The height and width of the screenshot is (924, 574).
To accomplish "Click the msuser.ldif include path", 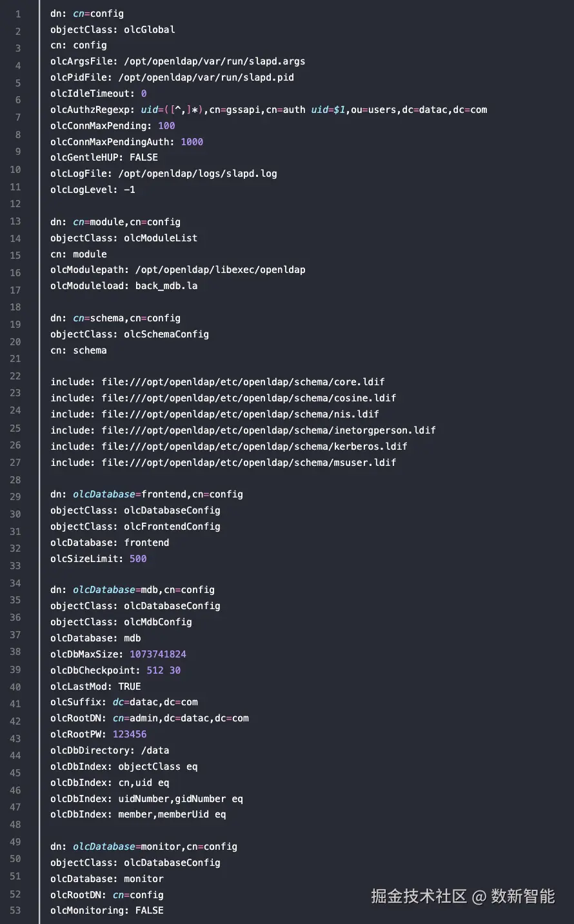I will point(248,463).
